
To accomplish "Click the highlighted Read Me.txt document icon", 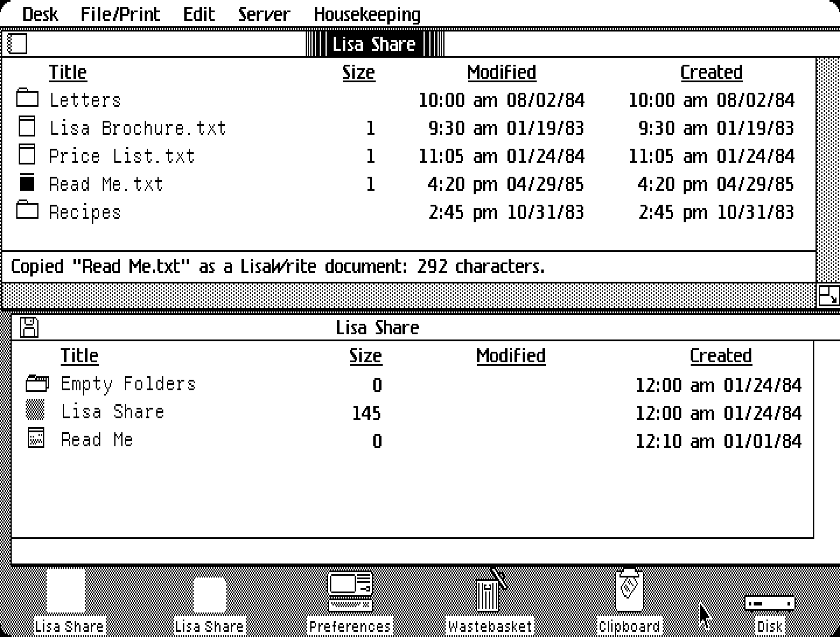I will (x=27, y=183).
